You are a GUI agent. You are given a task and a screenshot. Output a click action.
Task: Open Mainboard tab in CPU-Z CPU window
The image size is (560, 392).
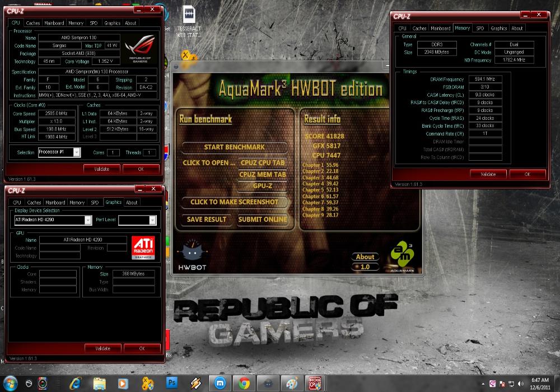click(x=54, y=23)
